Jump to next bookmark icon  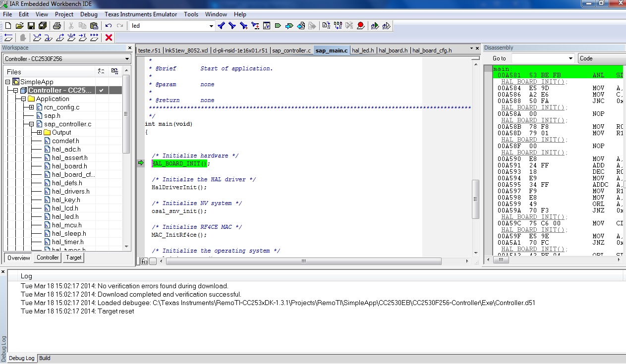pos(289,26)
